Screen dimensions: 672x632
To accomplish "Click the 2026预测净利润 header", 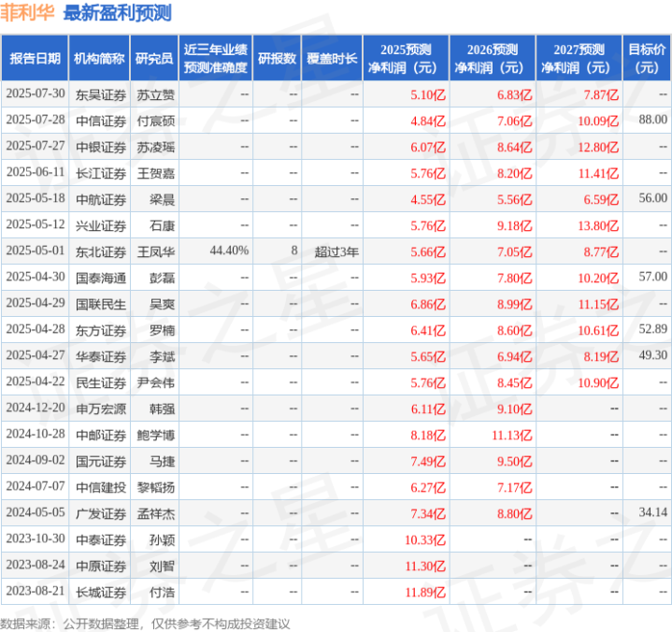I will [493, 58].
